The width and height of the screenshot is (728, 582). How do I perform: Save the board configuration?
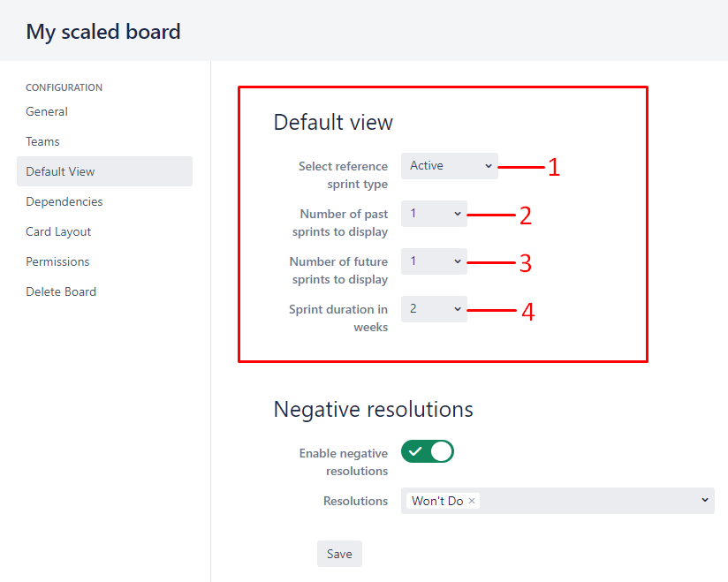(x=339, y=554)
